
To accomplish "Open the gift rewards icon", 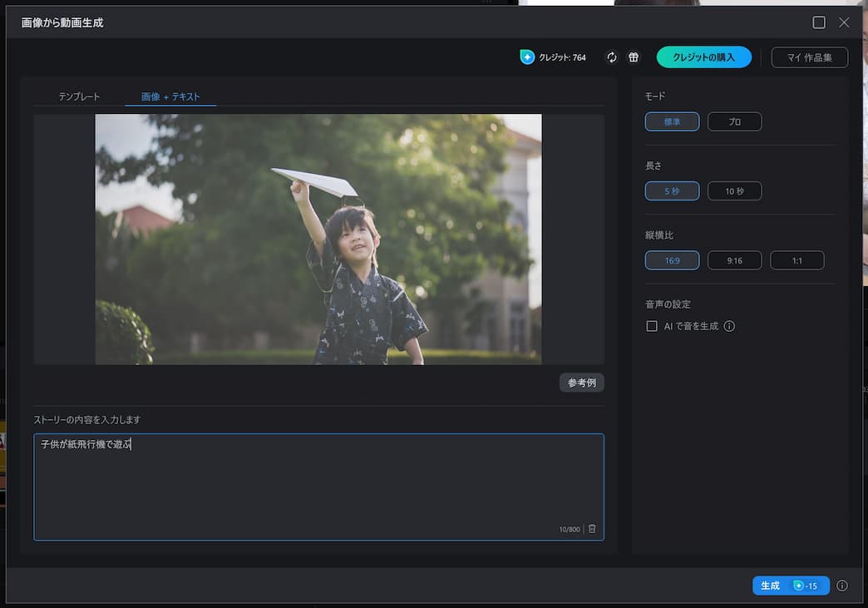I will pyautogui.click(x=634, y=57).
